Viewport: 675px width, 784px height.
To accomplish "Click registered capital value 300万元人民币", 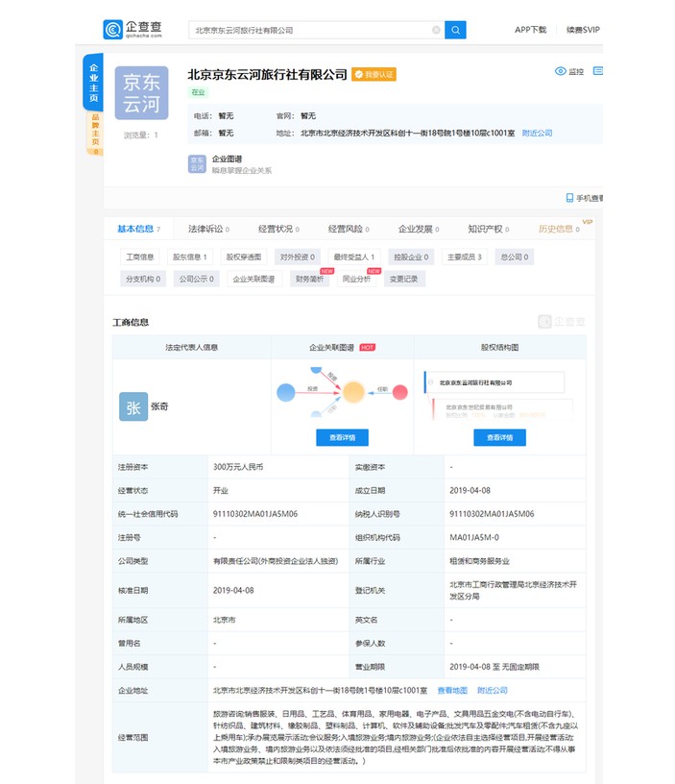I will pyautogui.click(x=238, y=467).
